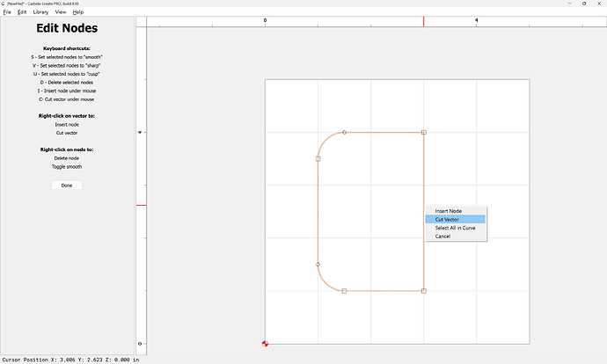This screenshot has width=607, height=364.
Task: Open the Help menu
Action: click(78, 12)
